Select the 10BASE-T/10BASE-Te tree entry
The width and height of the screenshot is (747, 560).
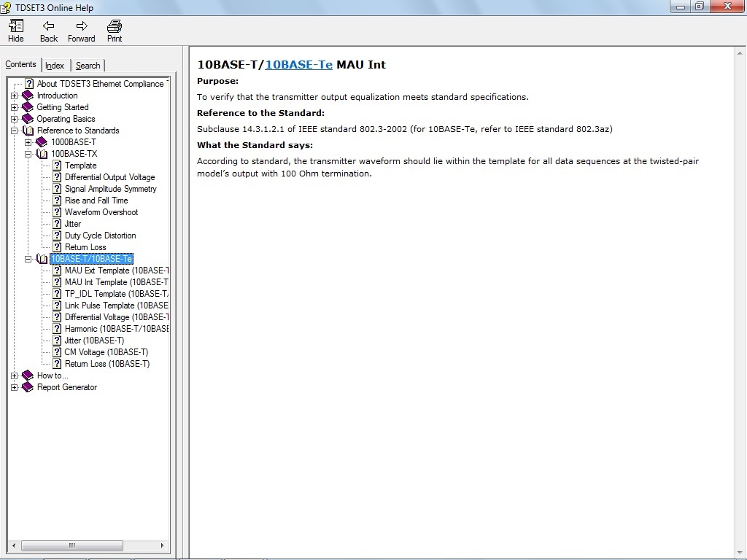91,259
